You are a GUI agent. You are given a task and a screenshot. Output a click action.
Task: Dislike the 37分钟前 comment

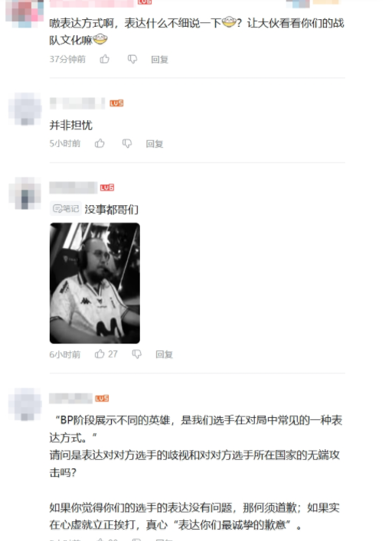tap(132, 60)
